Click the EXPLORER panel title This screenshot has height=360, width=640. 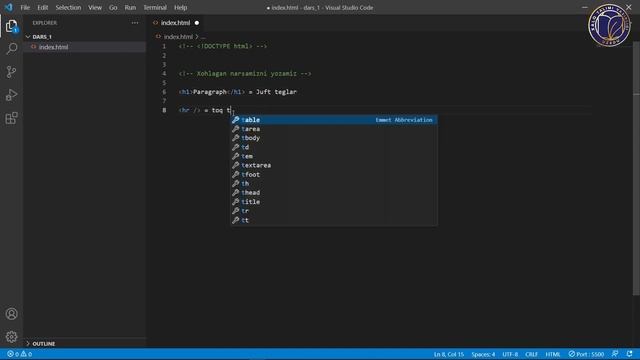45,23
